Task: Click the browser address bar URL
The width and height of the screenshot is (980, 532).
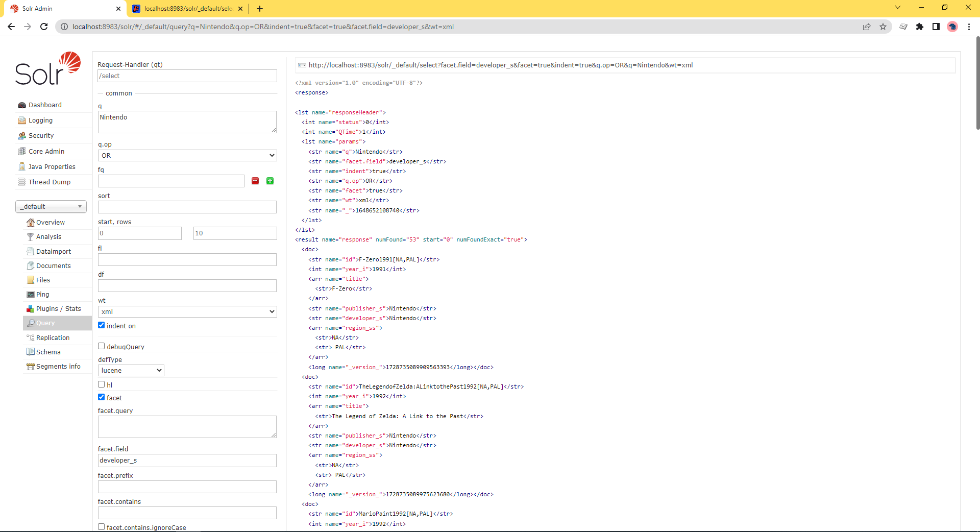Action: tap(263, 27)
